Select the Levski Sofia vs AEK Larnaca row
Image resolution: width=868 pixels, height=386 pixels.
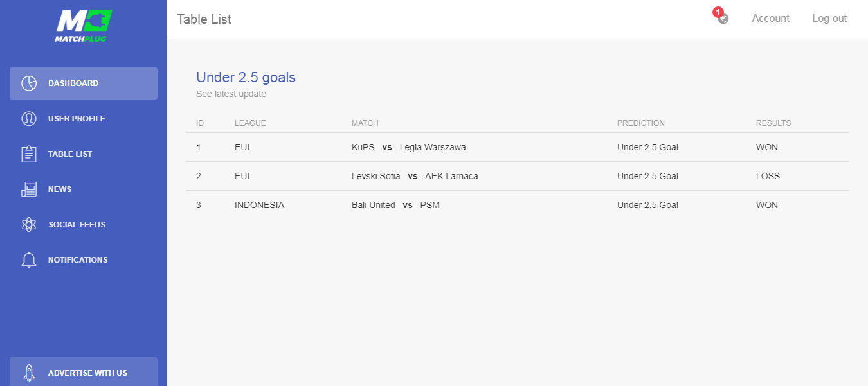tap(518, 176)
